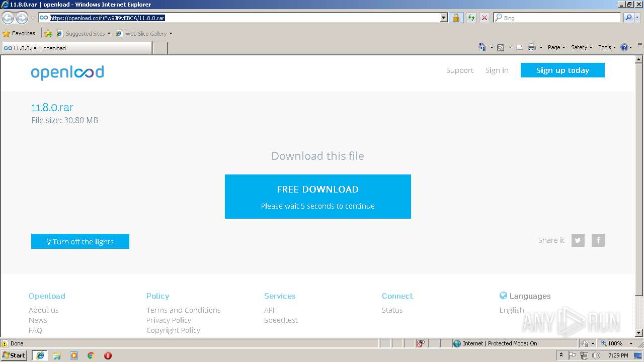Share file via Facebook icon

click(x=598, y=240)
